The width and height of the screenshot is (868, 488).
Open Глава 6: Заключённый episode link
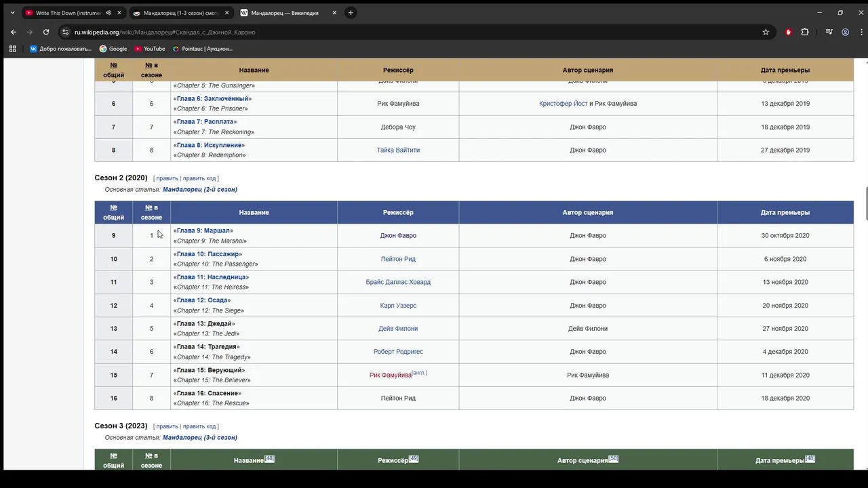coord(214,99)
